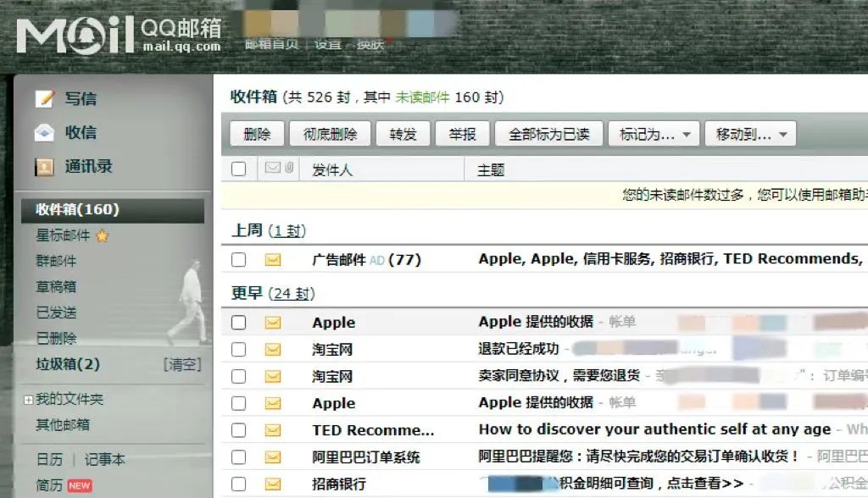Click envelope icon on second Apple 提供的收据 row
Image resolution: width=868 pixels, height=498 pixels.
[273, 403]
